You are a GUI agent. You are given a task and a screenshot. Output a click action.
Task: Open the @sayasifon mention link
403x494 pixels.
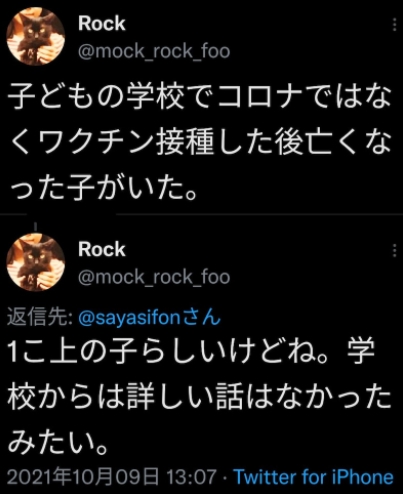coord(130,318)
